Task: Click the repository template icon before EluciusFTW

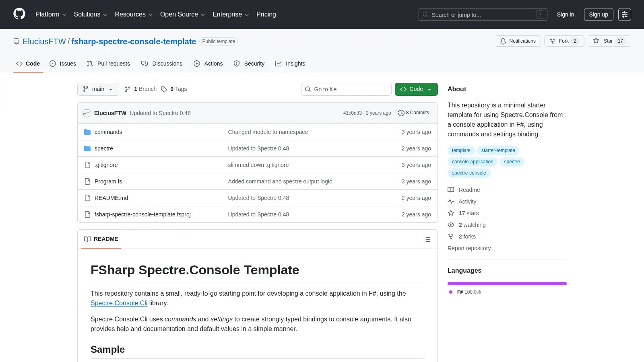Action: tap(16, 41)
